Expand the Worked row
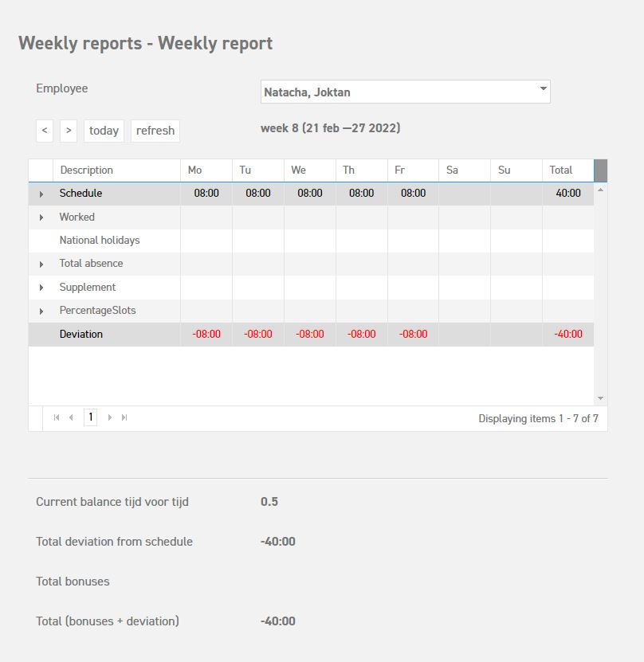 click(41, 217)
